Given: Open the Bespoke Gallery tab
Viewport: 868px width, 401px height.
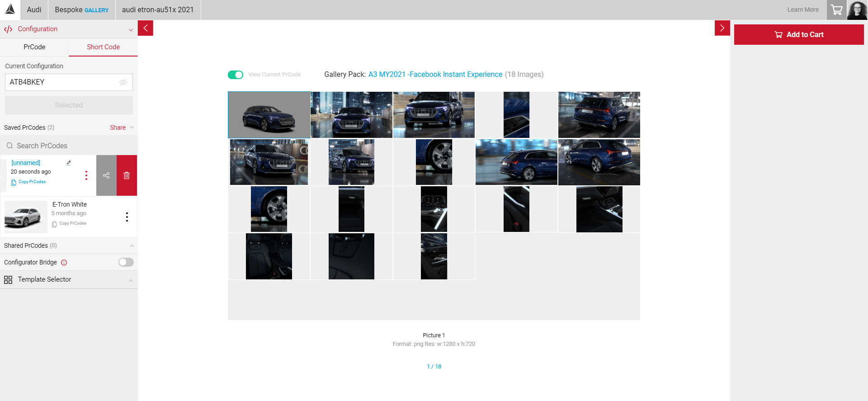Looking at the screenshot, I should coord(81,9).
